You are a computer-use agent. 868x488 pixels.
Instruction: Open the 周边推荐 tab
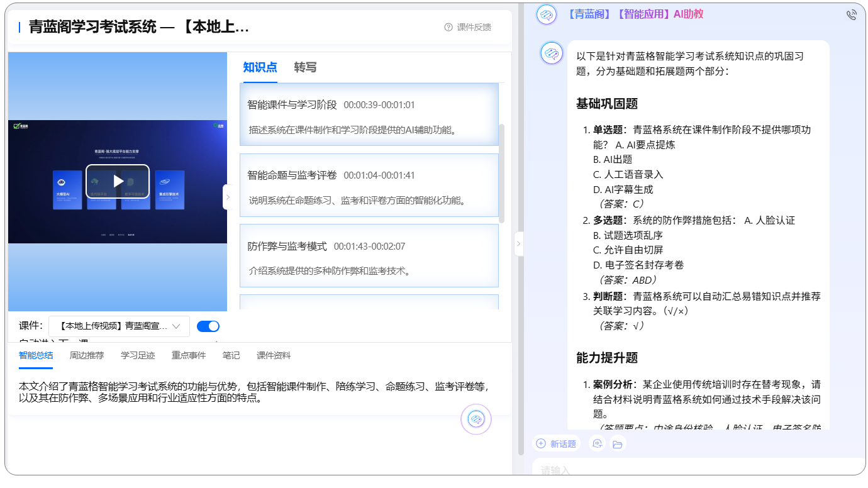pyautogui.click(x=87, y=355)
